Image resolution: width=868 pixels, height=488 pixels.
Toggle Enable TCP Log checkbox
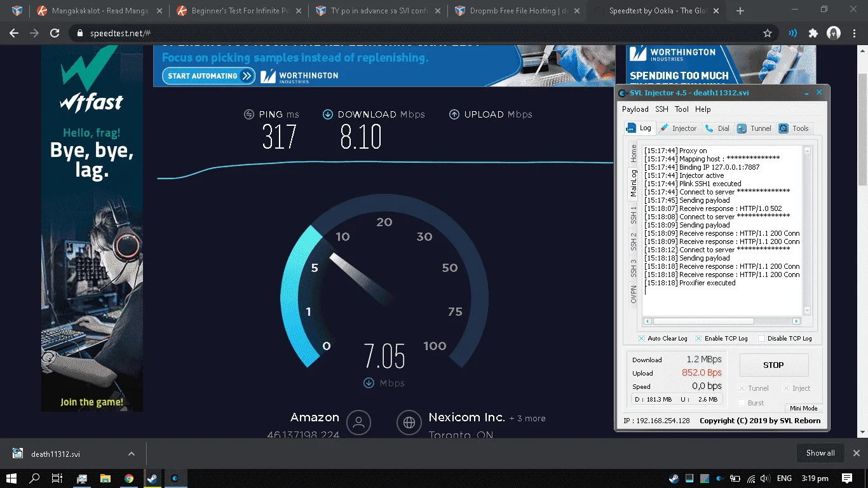coord(699,338)
